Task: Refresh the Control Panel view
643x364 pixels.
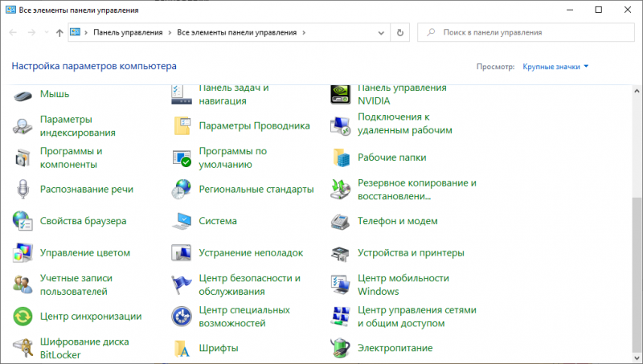Action: click(399, 33)
